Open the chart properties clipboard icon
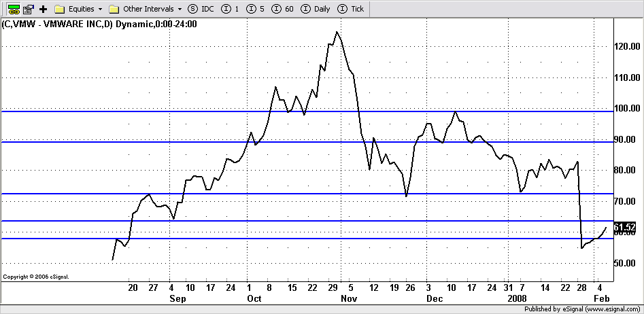 29,9
